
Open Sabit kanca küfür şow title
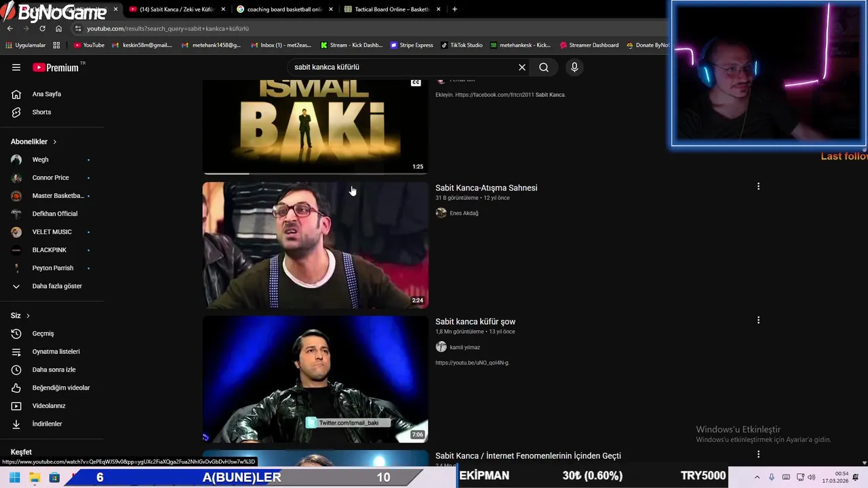475,321
